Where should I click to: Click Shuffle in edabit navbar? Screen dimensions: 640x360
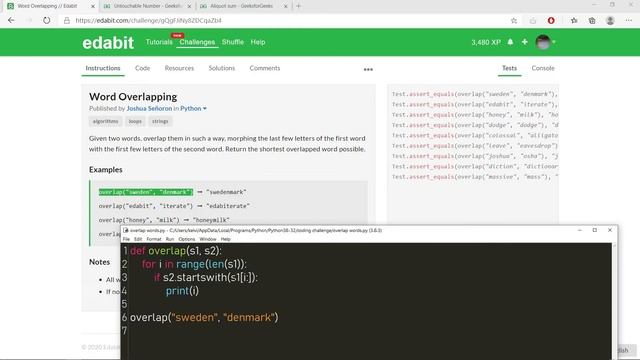coord(233,42)
